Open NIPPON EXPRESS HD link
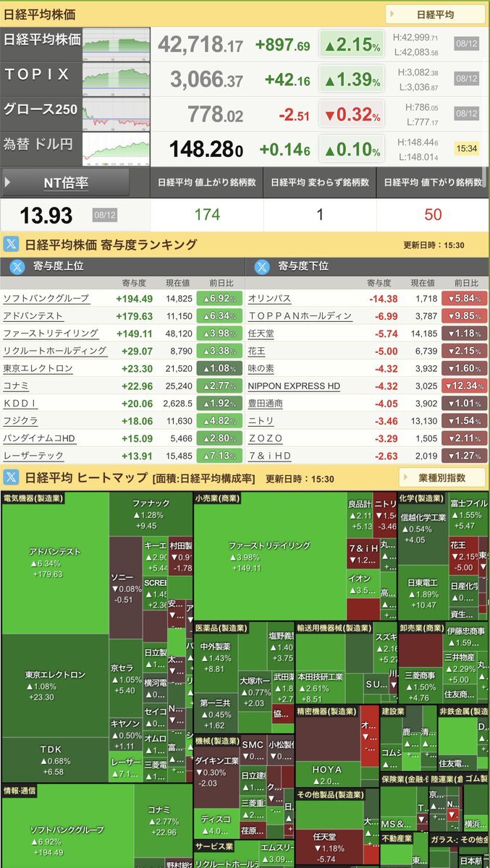Viewport: 490px width, 868px height. pyautogui.click(x=294, y=386)
